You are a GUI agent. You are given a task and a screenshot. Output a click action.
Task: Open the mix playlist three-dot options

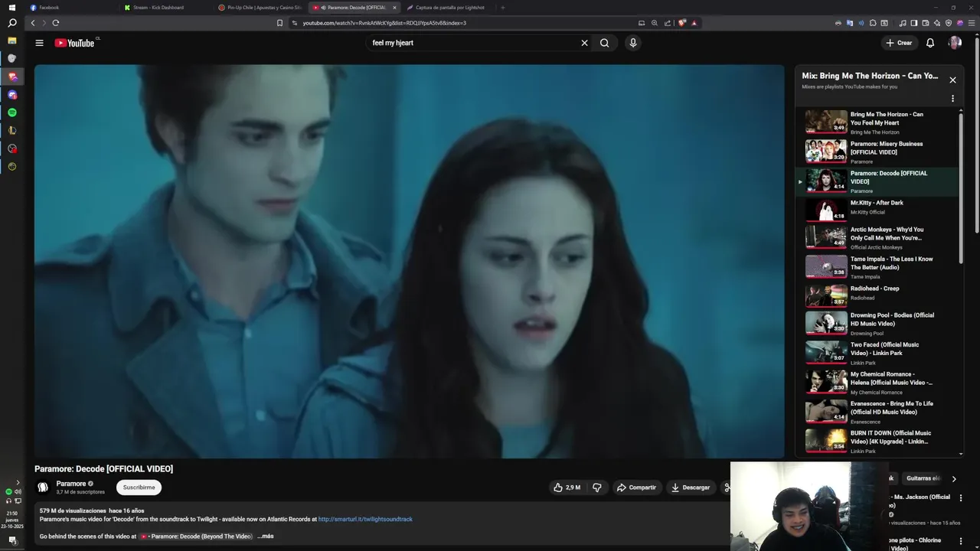tap(952, 99)
